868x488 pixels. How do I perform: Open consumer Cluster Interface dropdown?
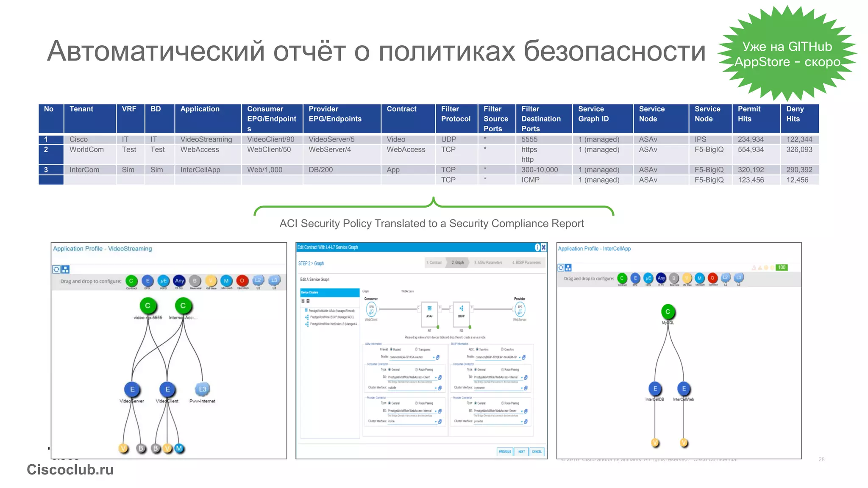tap(522, 388)
